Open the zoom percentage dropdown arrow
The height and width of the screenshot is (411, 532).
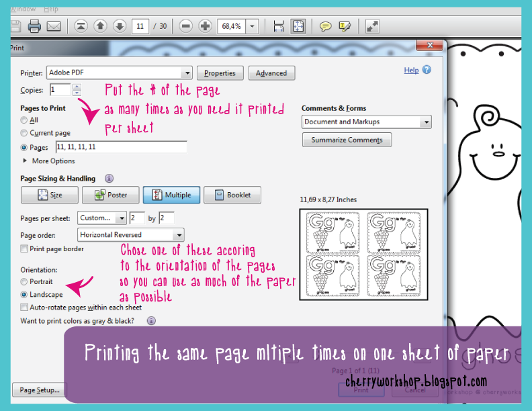pos(252,26)
